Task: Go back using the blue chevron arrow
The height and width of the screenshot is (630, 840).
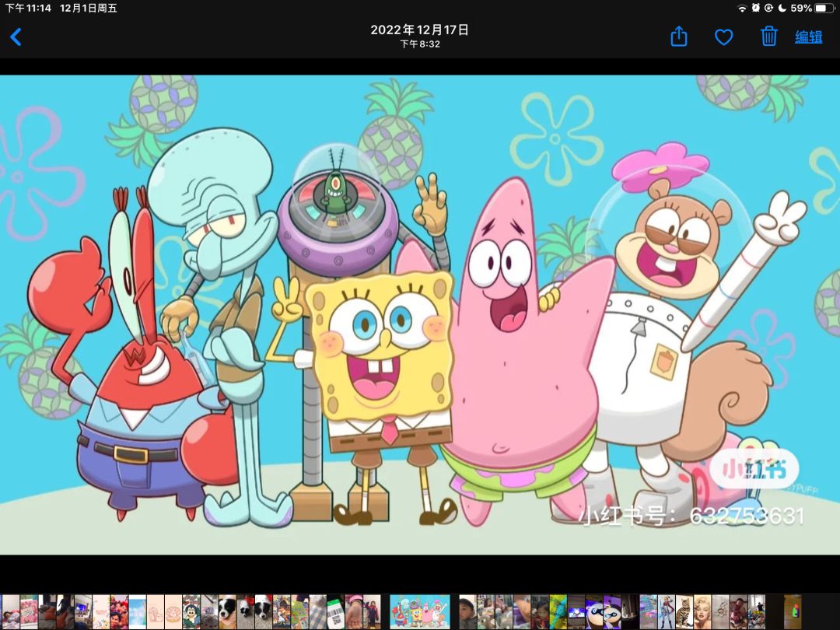Action: click(x=16, y=37)
